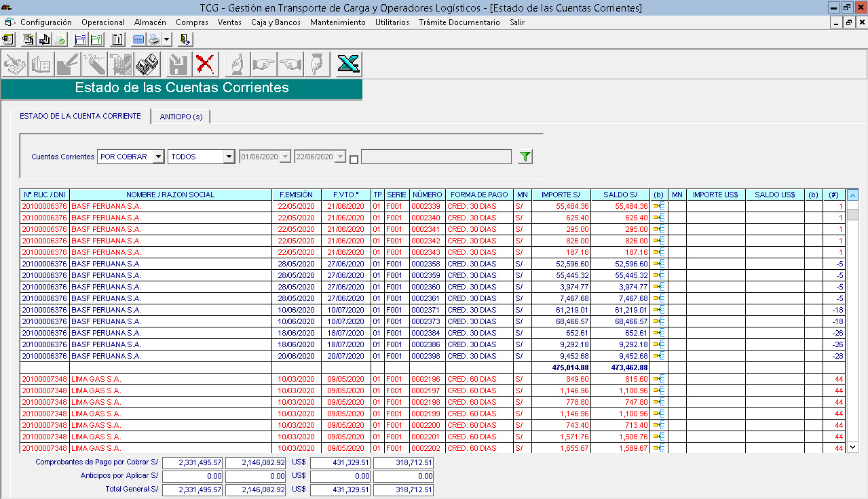Open the Trámite Documentario menu
The image size is (868, 499).
click(459, 22)
